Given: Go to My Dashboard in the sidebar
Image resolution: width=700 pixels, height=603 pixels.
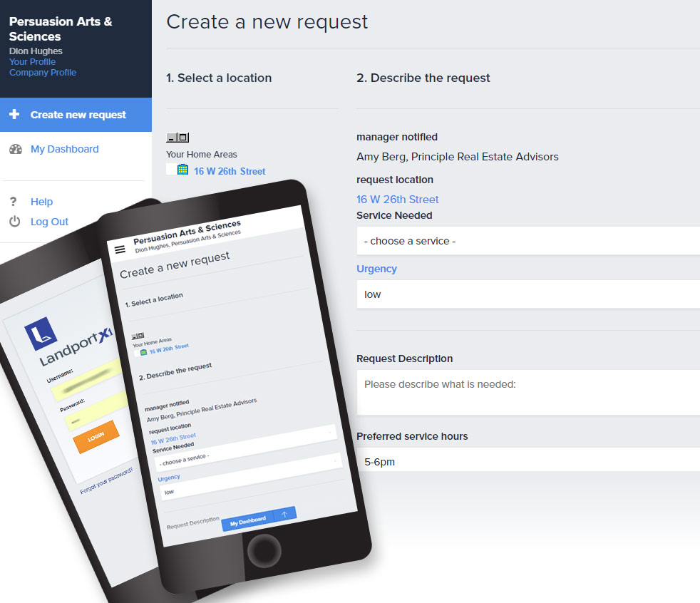Looking at the screenshot, I should tap(64, 149).
